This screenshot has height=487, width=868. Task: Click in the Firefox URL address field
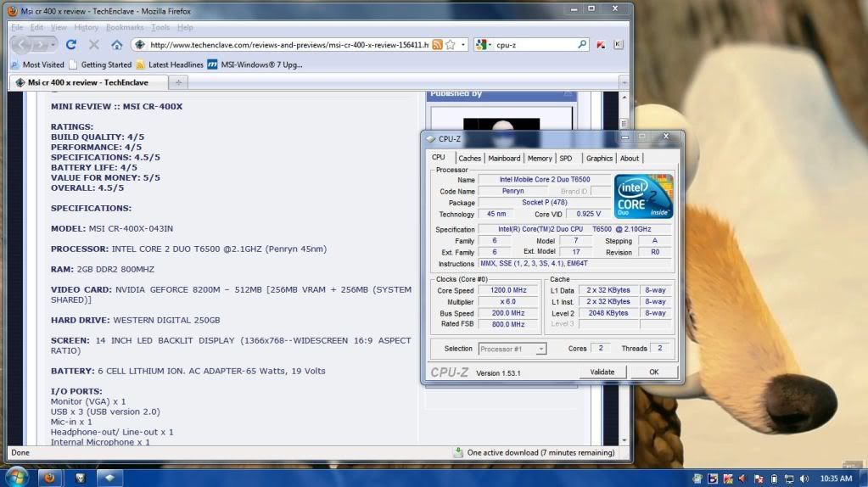288,45
